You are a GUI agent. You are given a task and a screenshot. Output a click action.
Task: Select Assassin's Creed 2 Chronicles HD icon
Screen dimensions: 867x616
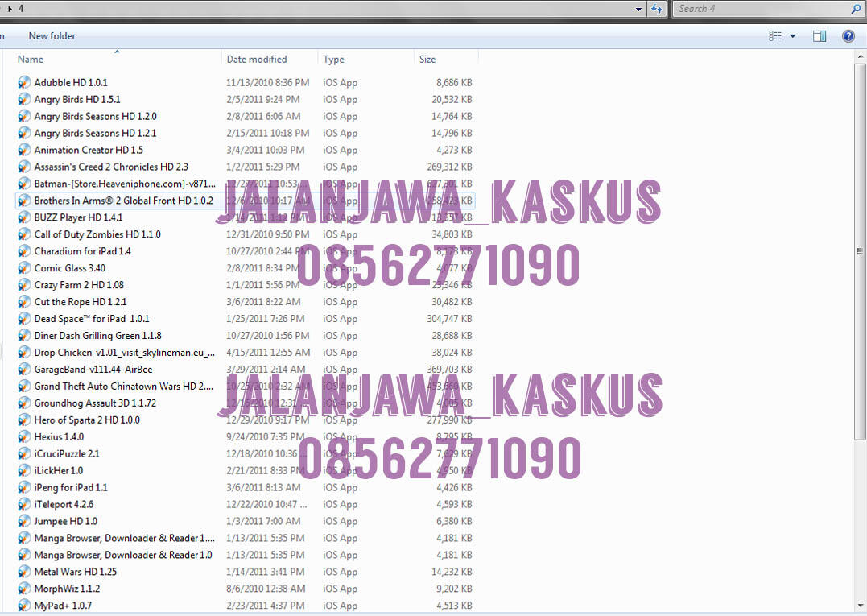pyautogui.click(x=24, y=167)
